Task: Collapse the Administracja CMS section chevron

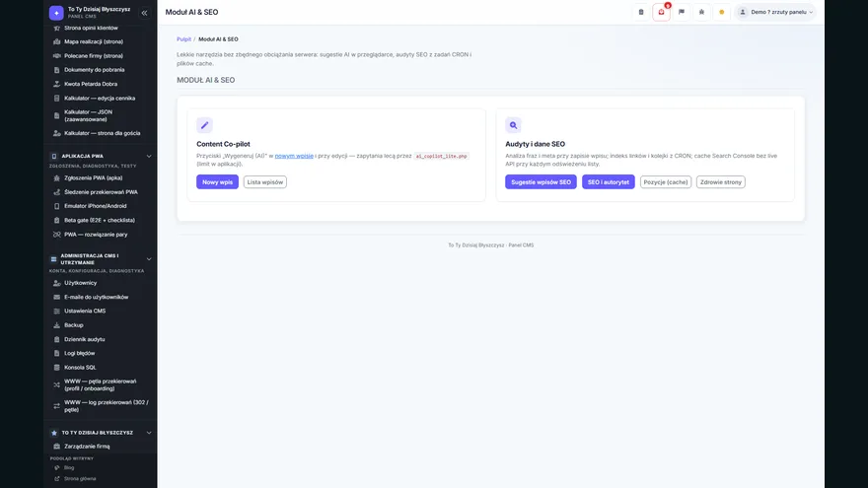Action: [149, 259]
